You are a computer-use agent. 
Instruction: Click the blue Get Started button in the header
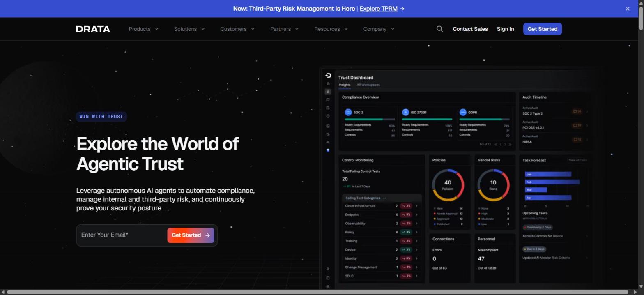coord(543,29)
